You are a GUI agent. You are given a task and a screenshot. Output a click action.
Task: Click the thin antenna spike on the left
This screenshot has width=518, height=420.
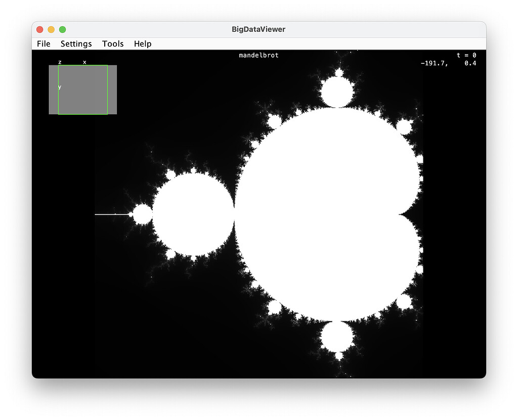[x=111, y=215]
